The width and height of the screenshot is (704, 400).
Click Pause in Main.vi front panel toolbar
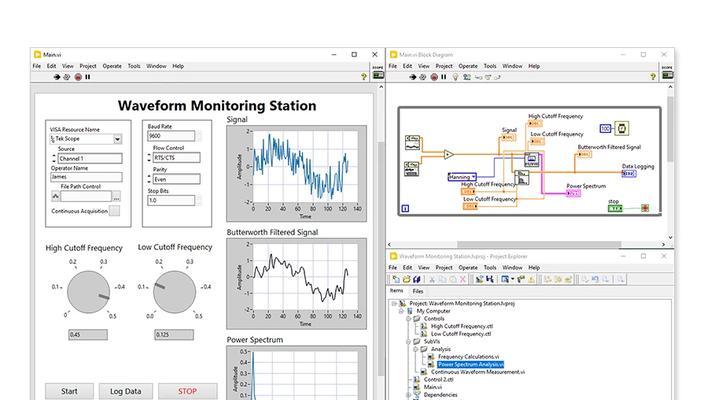pos(88,77)
